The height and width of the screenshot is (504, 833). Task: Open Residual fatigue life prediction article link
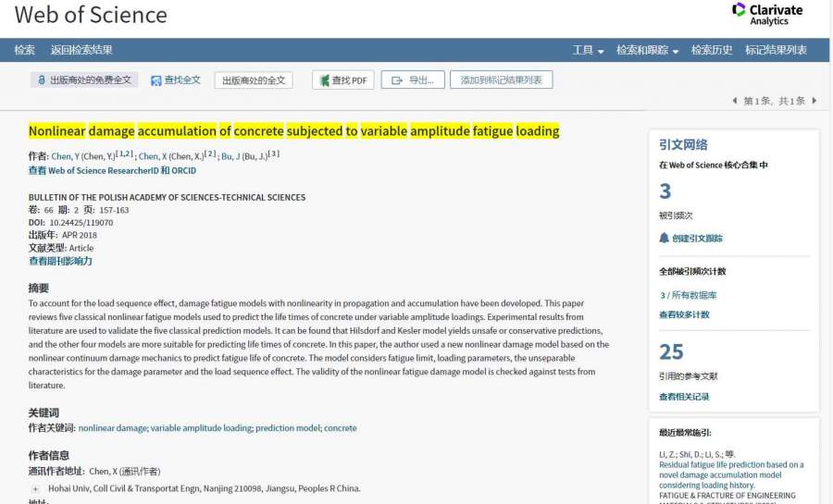click(x=731, y=474)
